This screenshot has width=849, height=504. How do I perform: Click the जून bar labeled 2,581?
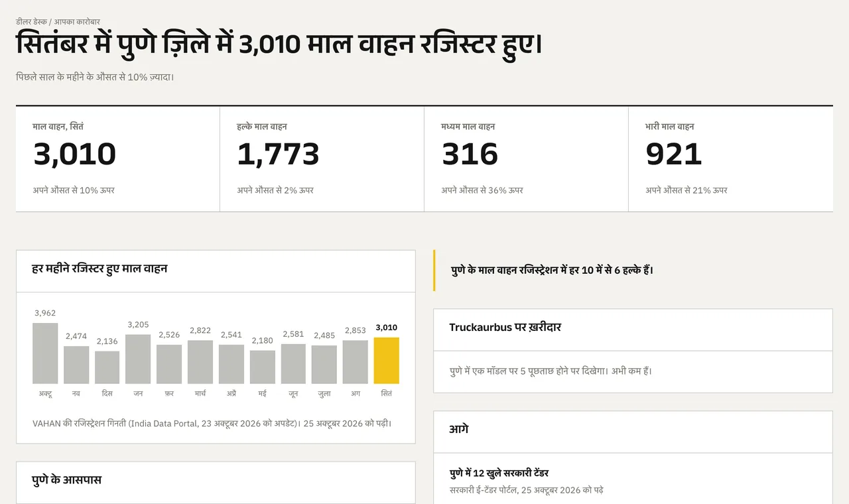click(293, 363)
